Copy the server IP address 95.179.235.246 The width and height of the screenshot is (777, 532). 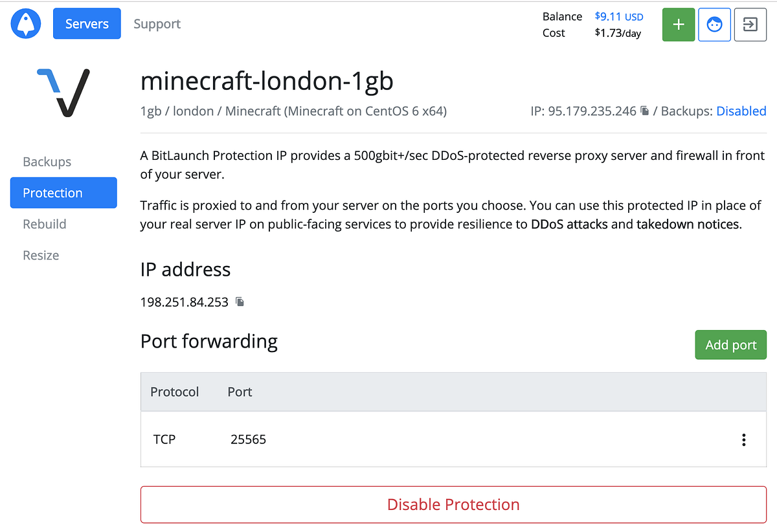point(644,111)
